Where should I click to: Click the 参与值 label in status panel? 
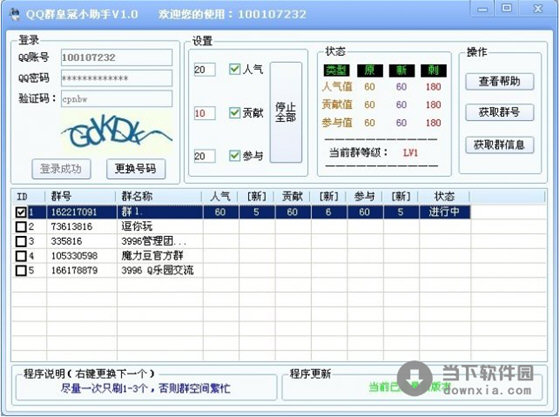pyautogui.click(x=337, y=123)
